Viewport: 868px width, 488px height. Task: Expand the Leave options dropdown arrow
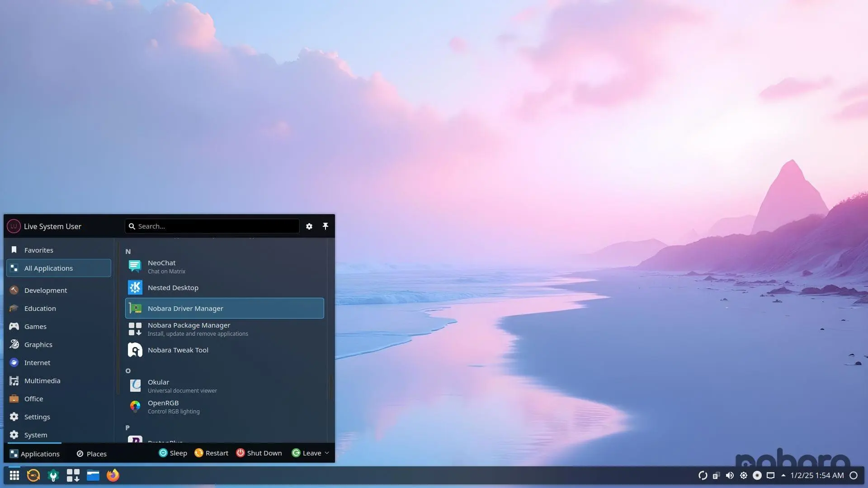pos(327,453)
